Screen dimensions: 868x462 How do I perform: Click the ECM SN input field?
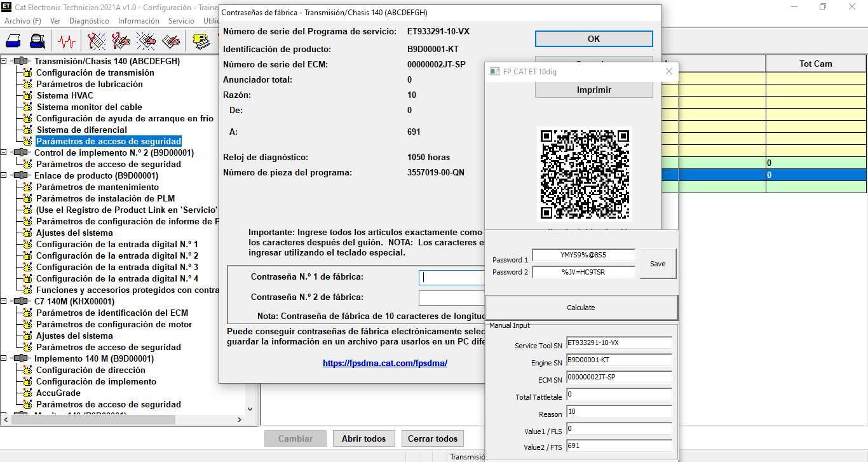click(x=619, y=377)
